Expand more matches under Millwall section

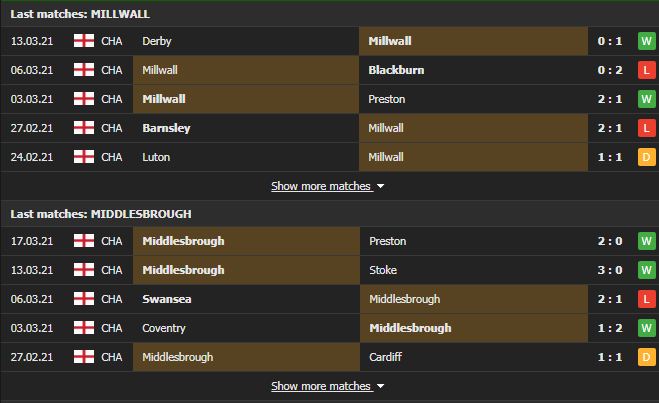pos(321,186)
